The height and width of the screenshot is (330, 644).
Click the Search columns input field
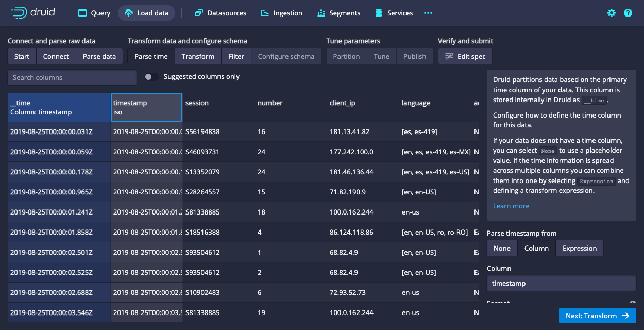(71, 77)
